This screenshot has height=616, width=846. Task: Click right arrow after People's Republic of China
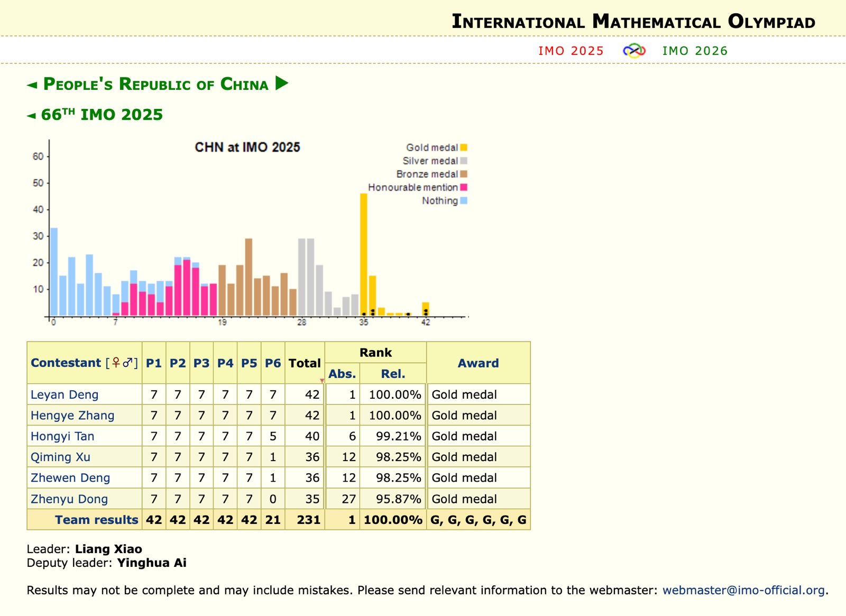pos(282,84)
